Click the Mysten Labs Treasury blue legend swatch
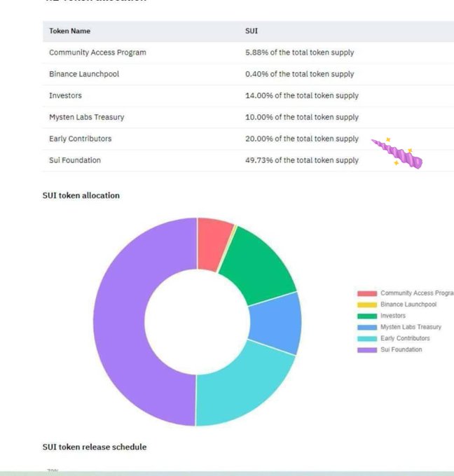Viewport: 454px width, 476px height. [x=367, y=328]
